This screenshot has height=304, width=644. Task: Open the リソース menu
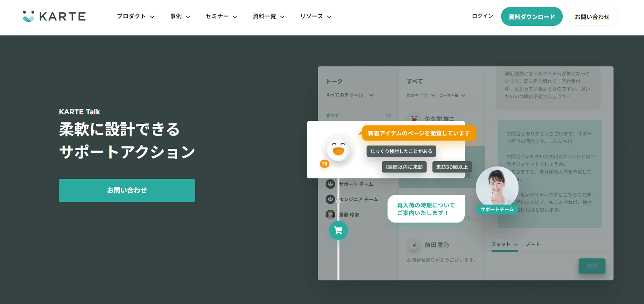click(316, 16)
